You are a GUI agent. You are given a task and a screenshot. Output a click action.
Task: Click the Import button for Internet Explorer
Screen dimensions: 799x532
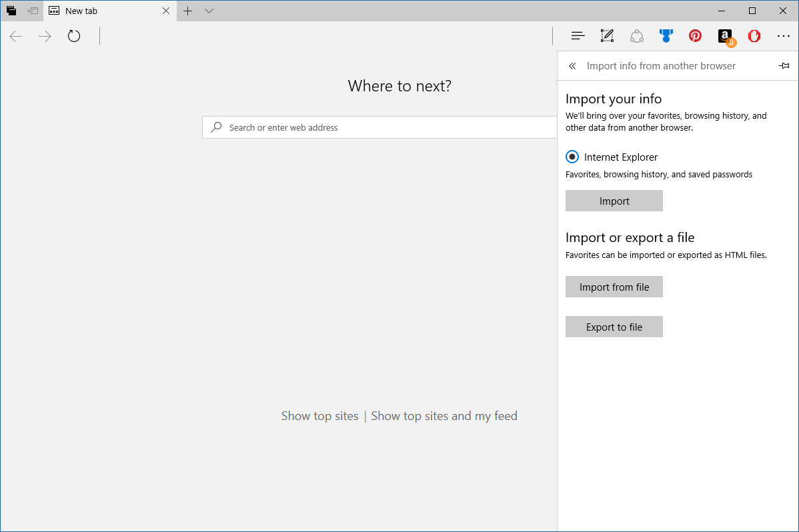(x=614, y=201)
